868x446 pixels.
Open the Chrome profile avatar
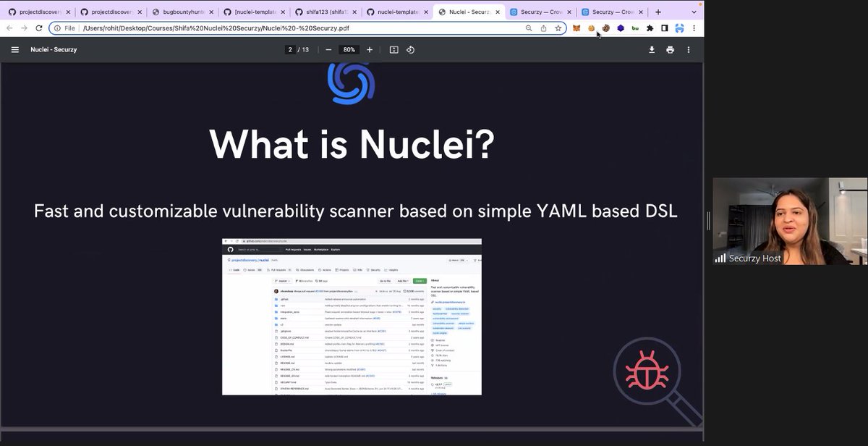pyautogui.click(x=679, y=28)
